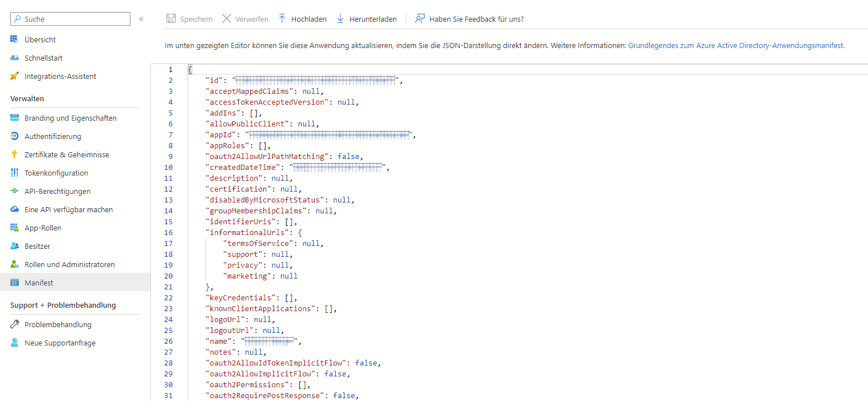The image size is (868, 401).
Task: Open Grundlegendes zum Azure Active Directory-Anwendungsmanifest link
Action: pos(736,45)
